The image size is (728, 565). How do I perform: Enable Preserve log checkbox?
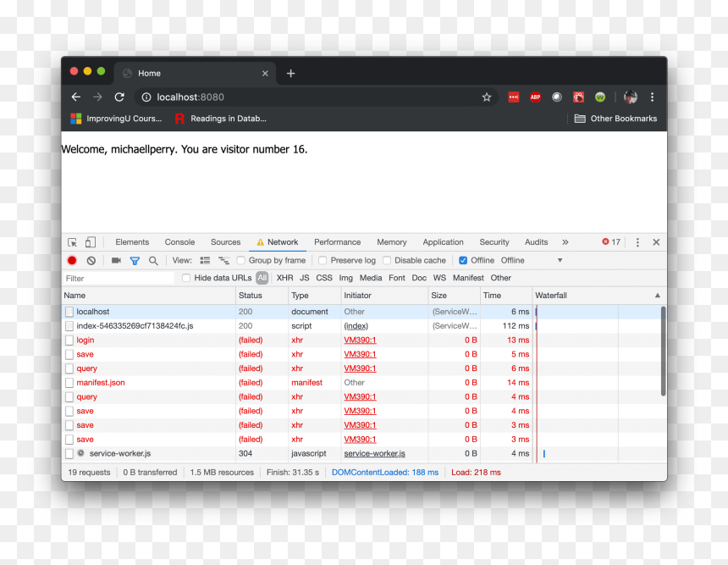click(323, 260)
